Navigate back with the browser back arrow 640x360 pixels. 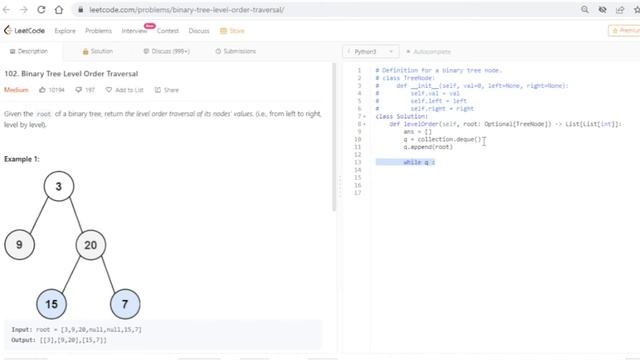pos(6,9)
